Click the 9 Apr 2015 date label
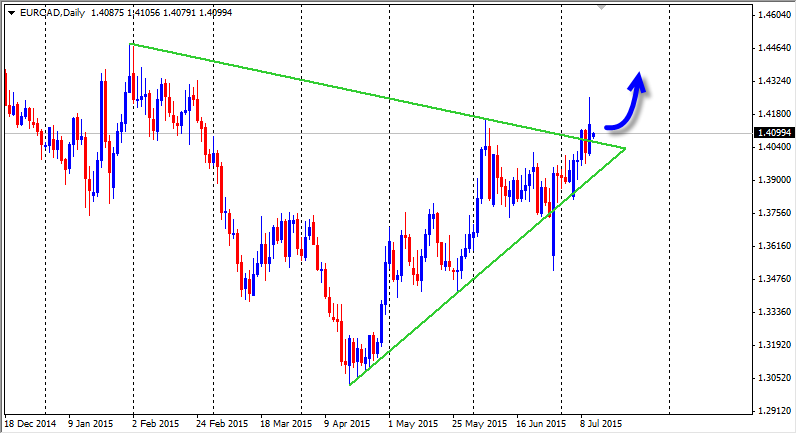Screen dimensions: 797x434 pos(347,423)
